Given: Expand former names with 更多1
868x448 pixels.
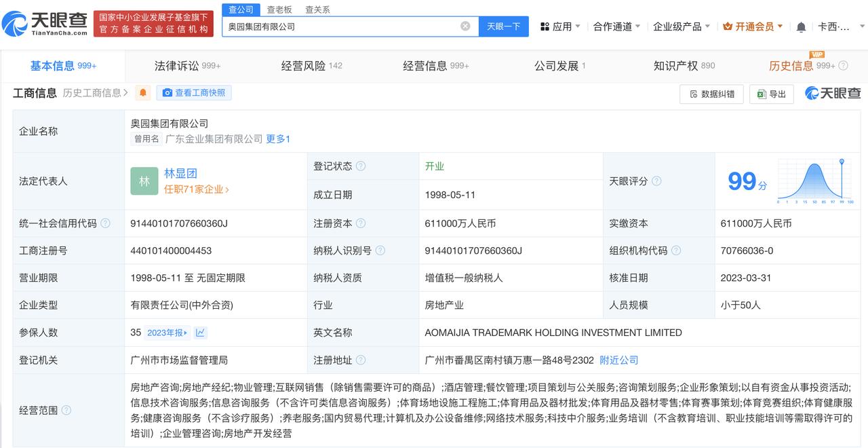Looking at the screenshot, I should [x=278, y=138].
